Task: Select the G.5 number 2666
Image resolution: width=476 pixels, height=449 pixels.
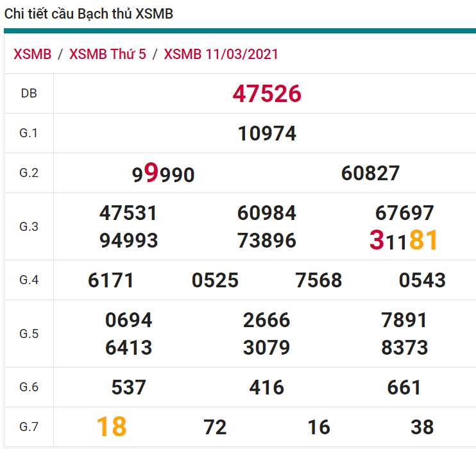Action: click(x=267, y=320)
